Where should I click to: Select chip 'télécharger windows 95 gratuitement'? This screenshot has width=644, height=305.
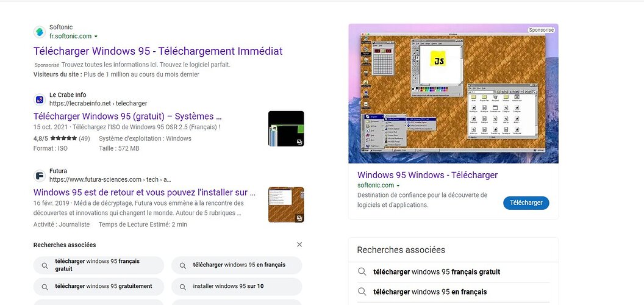(x=99, y=287)
